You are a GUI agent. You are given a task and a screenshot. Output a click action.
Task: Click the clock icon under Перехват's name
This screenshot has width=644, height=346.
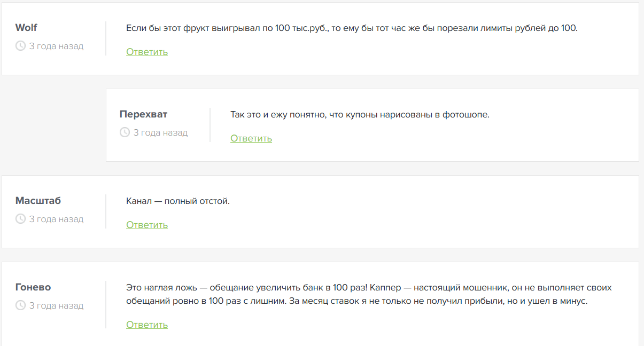125,132
